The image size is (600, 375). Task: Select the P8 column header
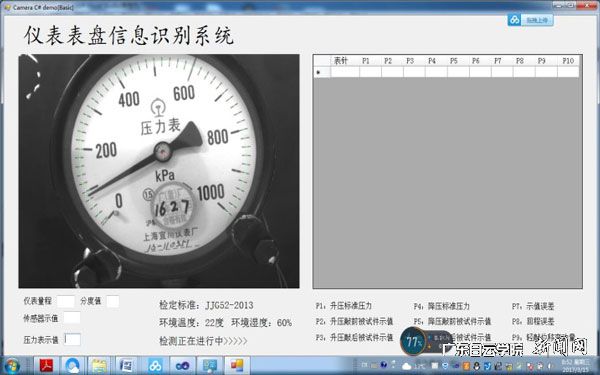click(x=524, y=60)
